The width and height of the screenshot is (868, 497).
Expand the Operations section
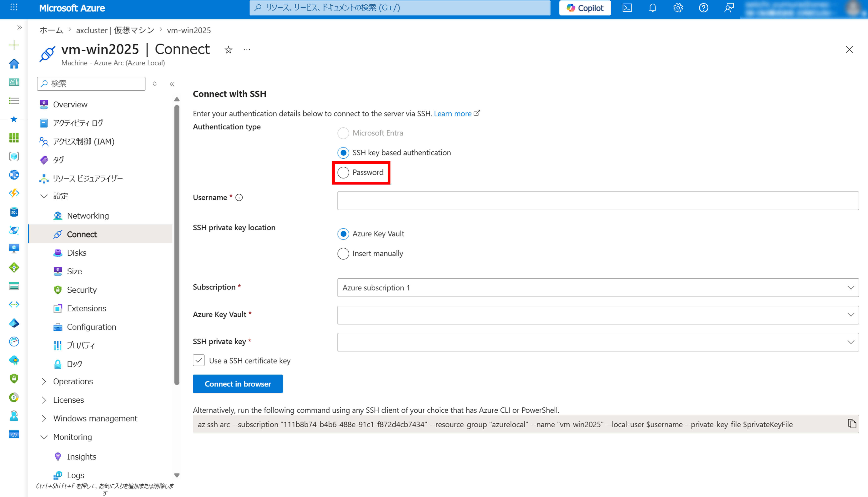[x=44, y=381]
